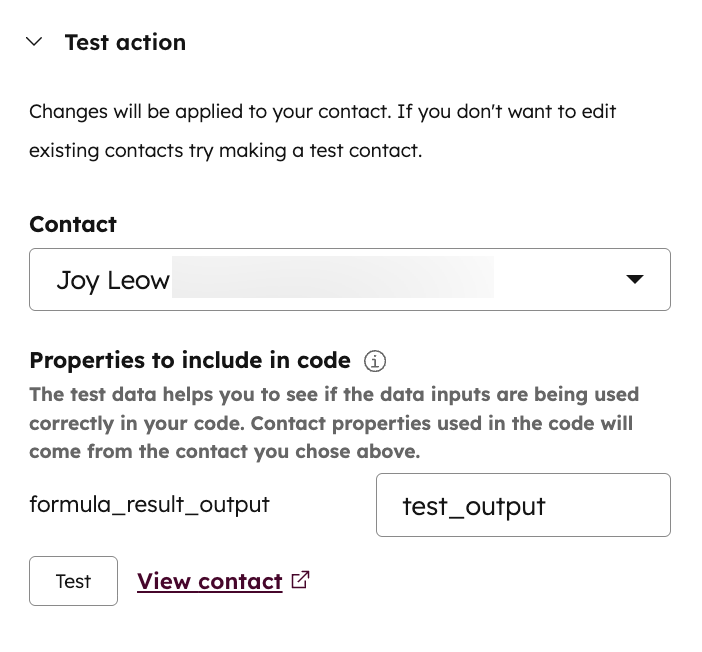Click the external link icon after View contact

pos(300,580)
